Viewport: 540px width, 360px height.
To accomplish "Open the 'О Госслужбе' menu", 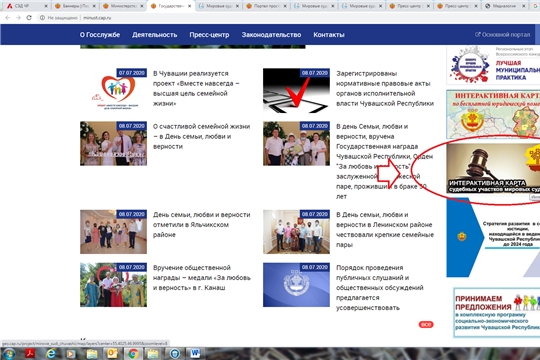I will [100, 35].
